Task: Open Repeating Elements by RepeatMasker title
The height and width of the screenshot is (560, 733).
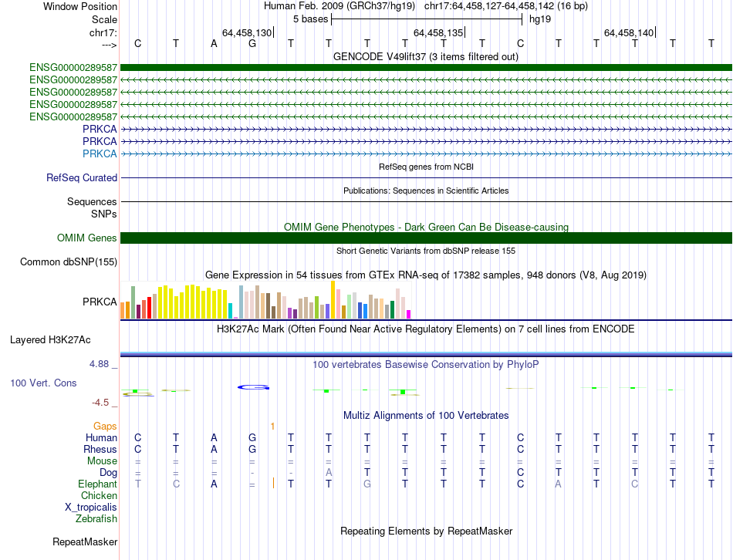Action: click(x=426, y=531)
